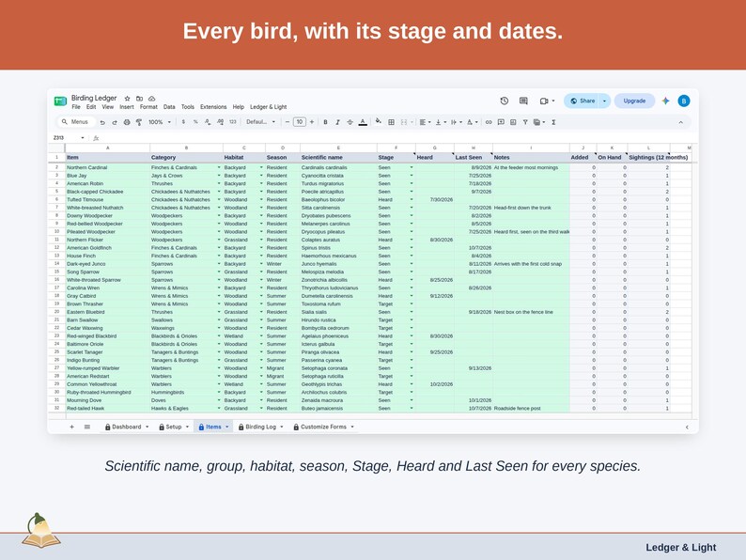Format as percent
The width and height of the screenshot is (746, 560).
[x=195, y=122]
